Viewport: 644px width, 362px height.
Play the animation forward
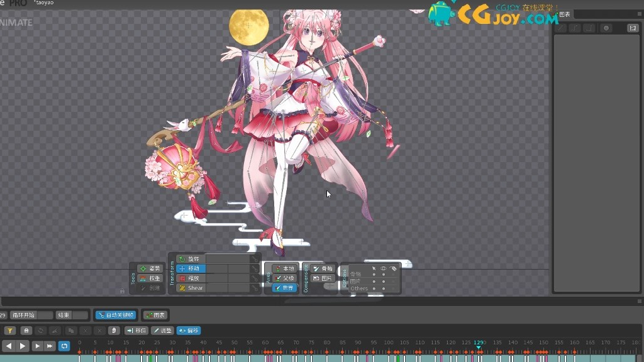click(x=23, y=346)
